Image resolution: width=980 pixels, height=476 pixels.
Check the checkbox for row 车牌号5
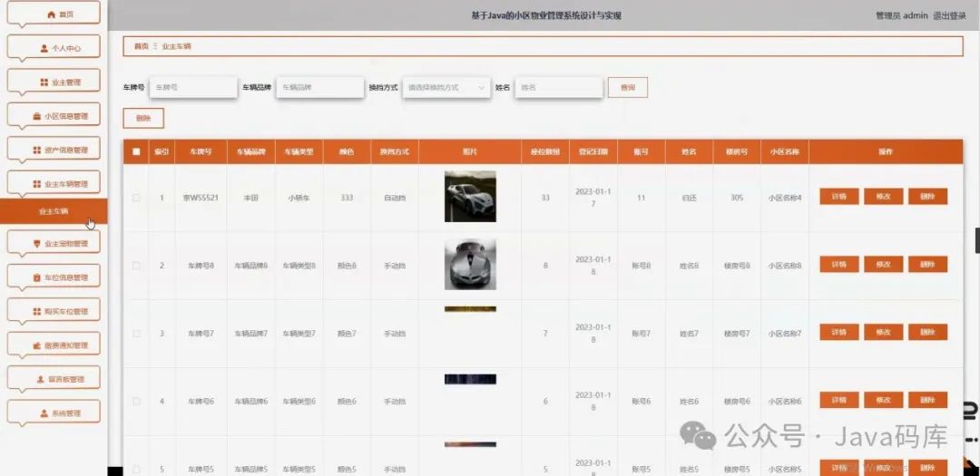pyautogui.click(x=136, y=469)
